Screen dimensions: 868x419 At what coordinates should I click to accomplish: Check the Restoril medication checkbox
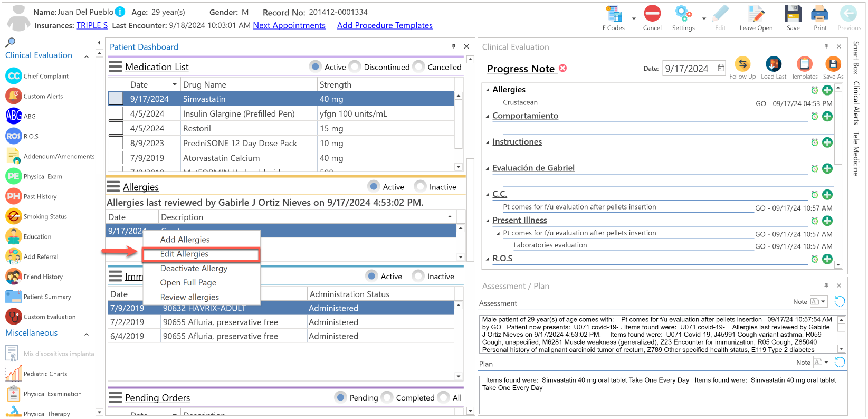(x=116, y=128)
